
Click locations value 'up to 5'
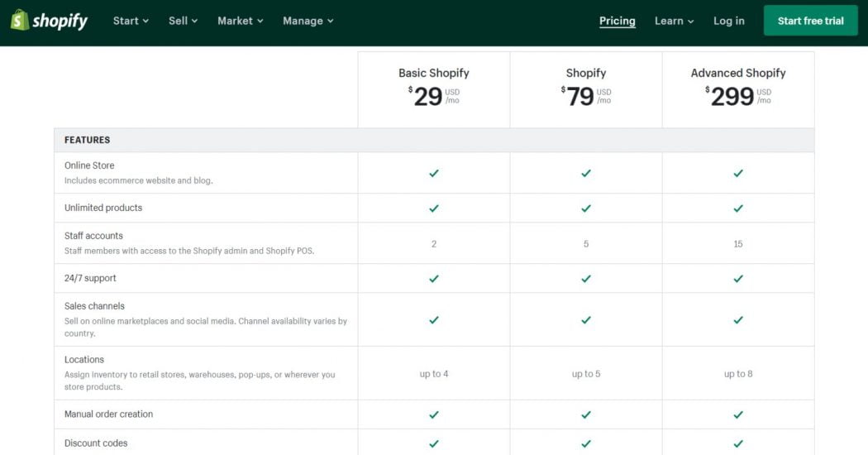click(585, 374)
